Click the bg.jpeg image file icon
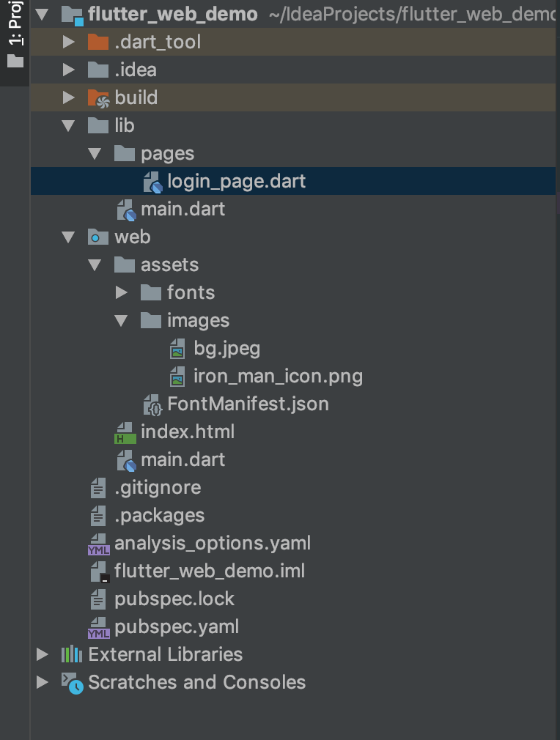 tap(177, 348)
